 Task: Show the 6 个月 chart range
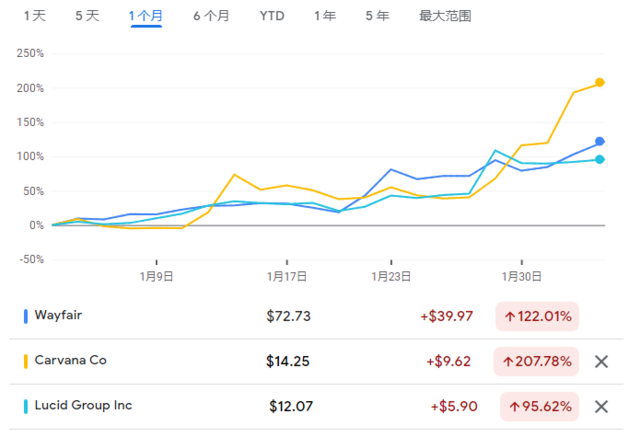click(x=211, y=16)
